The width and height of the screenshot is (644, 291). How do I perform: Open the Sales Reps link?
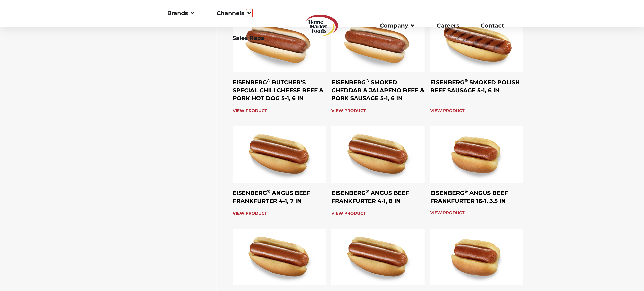(x=248, y=38)
